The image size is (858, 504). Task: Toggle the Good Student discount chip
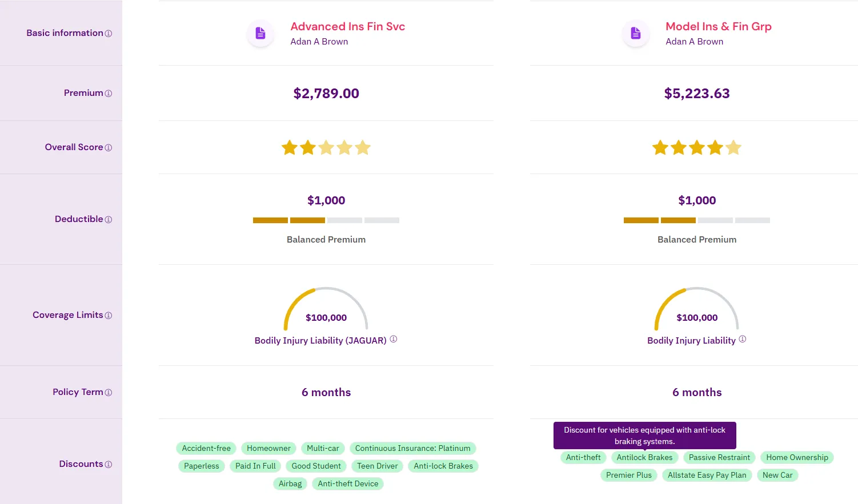tap(316, 466)
